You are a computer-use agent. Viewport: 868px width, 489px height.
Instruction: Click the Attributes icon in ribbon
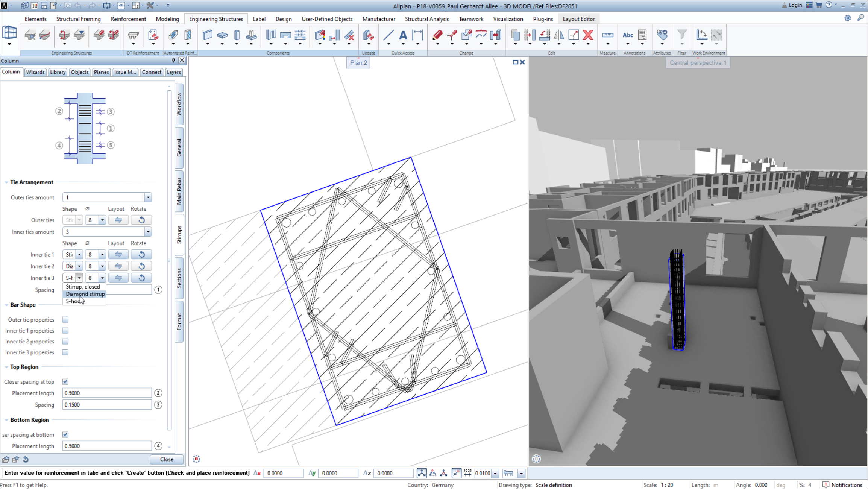click(662, 35)
